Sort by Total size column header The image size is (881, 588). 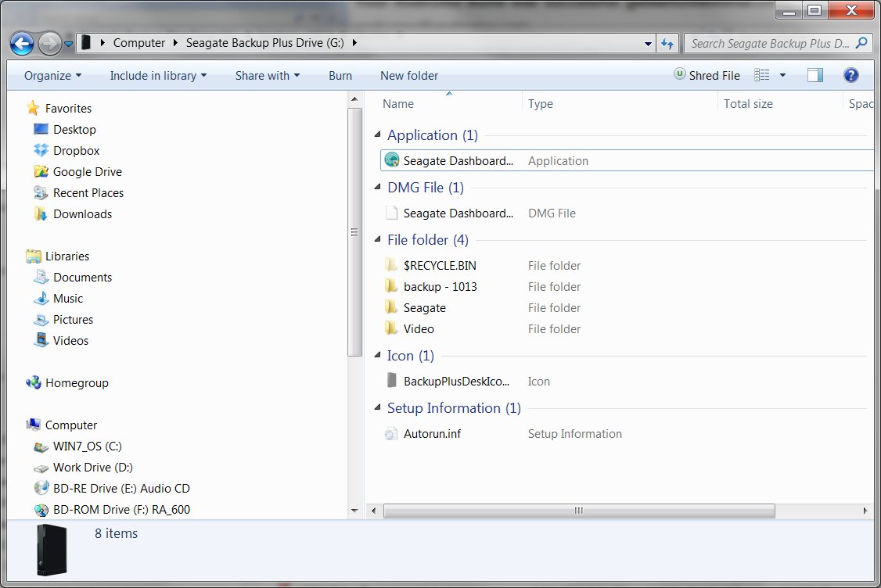coord(748,104)
